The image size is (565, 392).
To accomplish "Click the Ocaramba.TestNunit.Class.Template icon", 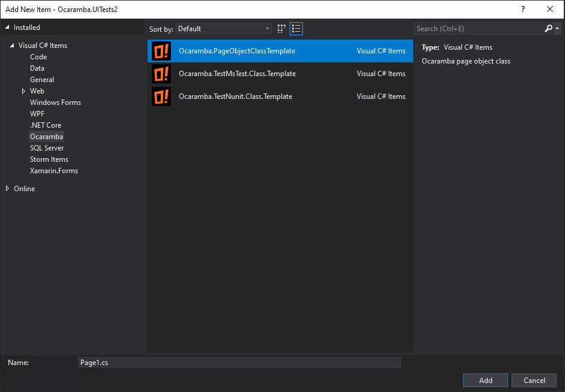I will [161, 97].
